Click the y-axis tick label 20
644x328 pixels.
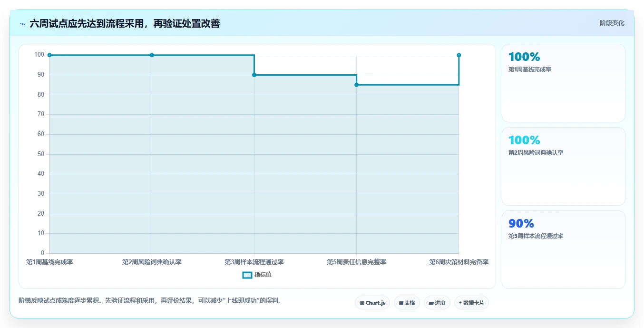click(x=41, y=214)
